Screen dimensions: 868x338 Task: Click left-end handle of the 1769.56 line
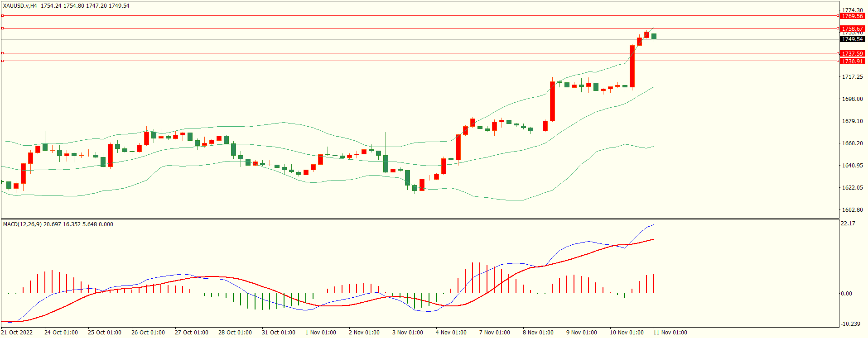click(2, 16)
